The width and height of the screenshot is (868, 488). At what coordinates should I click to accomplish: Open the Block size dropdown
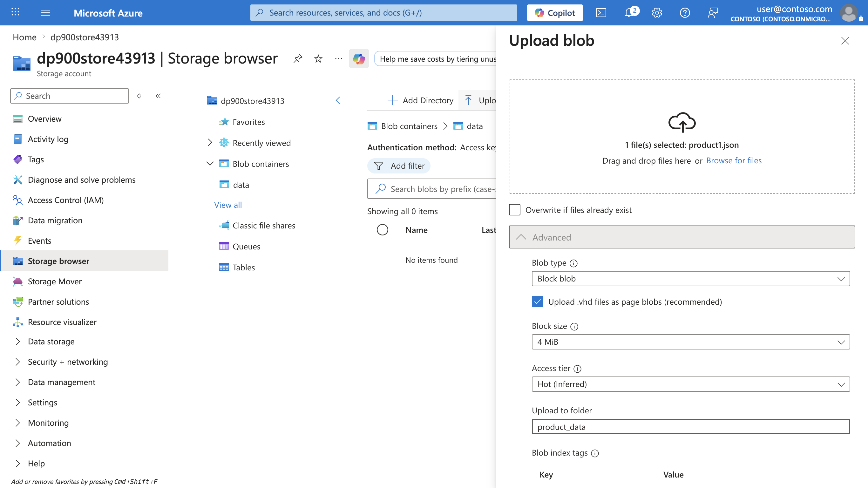tap(690, 342)
